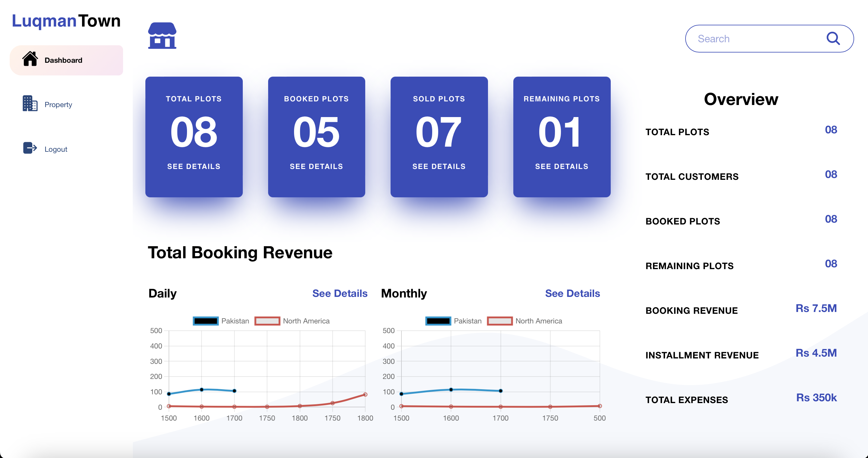The width and height of the screenshot is (868, 458).
Task: Click the Property building icon
Action: [x=30, y=103]
